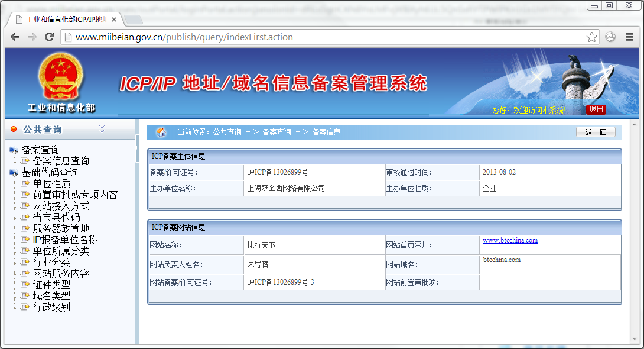644x349 pixels.
Task: Open 省市县代码 in the sidebar
Action: [56, 217]
